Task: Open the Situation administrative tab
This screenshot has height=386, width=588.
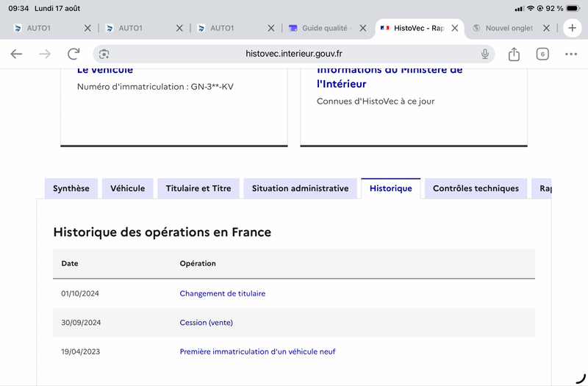Action: click(301, 188)
